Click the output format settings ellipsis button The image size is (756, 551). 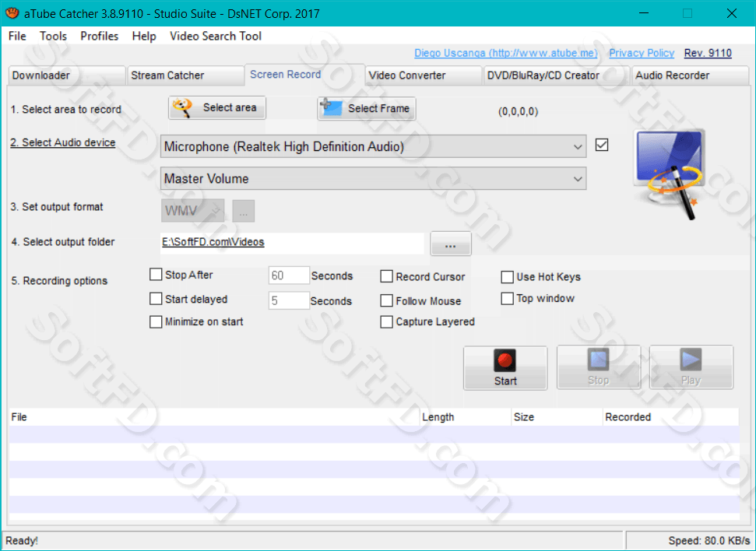click(244, 211)
